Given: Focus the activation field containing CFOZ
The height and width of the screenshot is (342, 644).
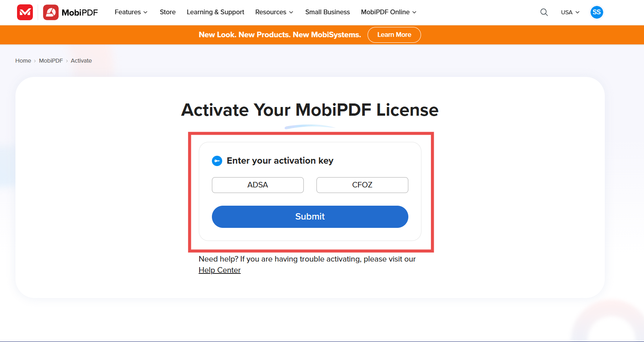Looking at the screenshot, I should pyautogui.click(x=362, y=185).
